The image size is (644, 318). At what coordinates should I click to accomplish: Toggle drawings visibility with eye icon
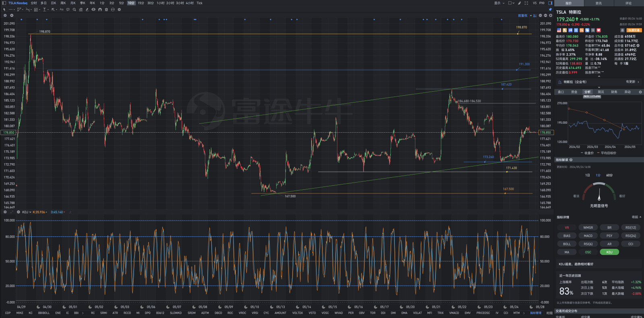click(x=93, y=9)
